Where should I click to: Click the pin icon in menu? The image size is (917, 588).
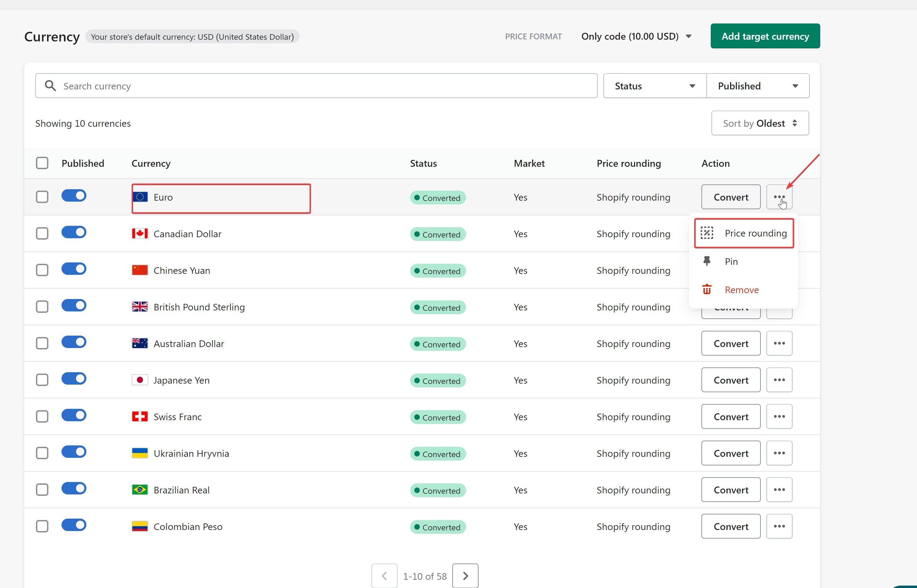(x=707, y=261)
